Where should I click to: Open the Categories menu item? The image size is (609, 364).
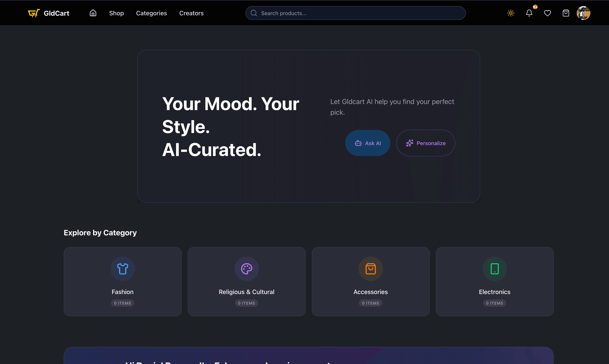[152, 13]
